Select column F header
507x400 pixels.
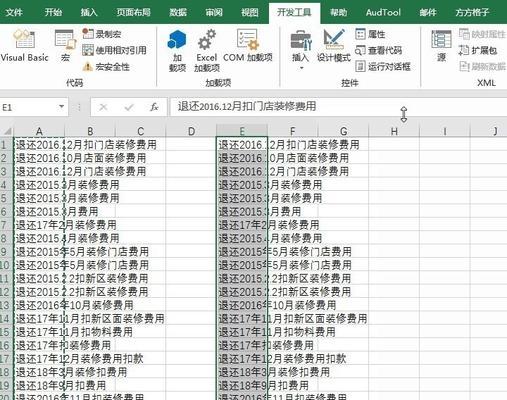[293, 131]
